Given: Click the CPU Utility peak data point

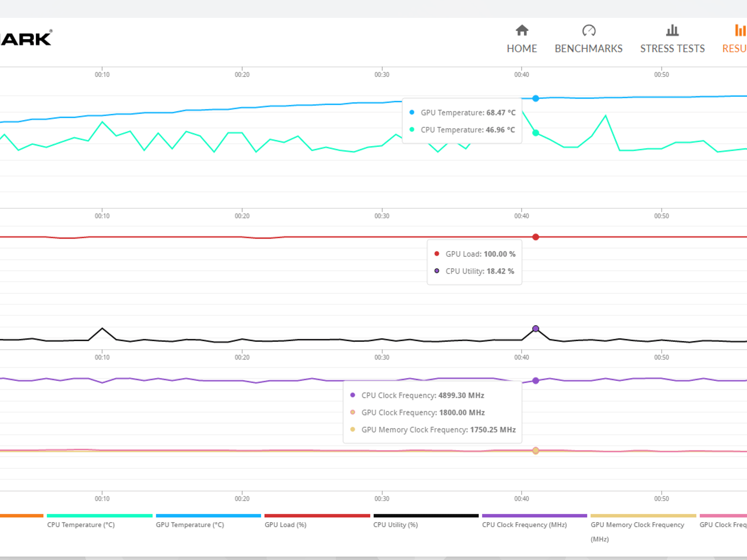Looking at the screenshot, I should [535, 328].
